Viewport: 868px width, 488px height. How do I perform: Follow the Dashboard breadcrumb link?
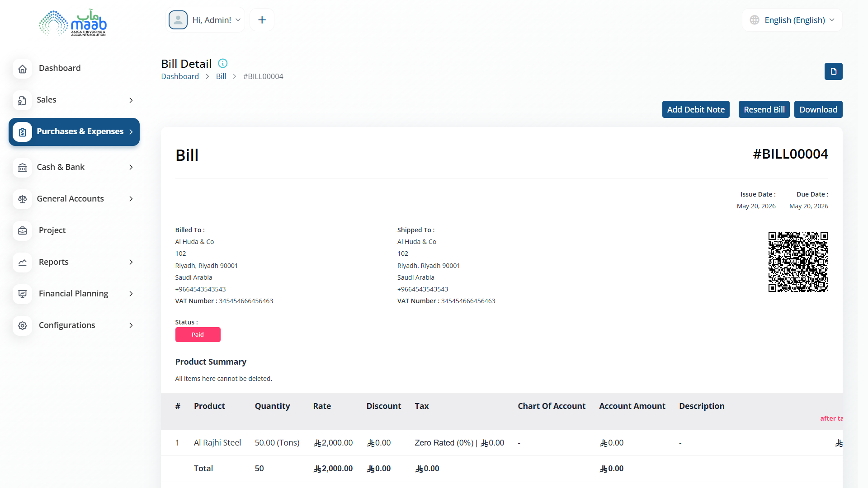pos(180,76)
